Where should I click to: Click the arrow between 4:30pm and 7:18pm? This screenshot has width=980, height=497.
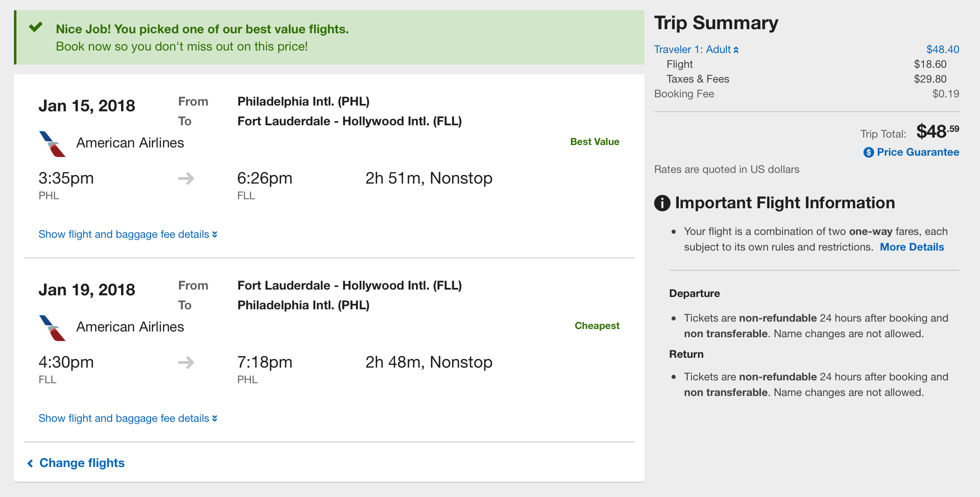click(x=186, y=362)
